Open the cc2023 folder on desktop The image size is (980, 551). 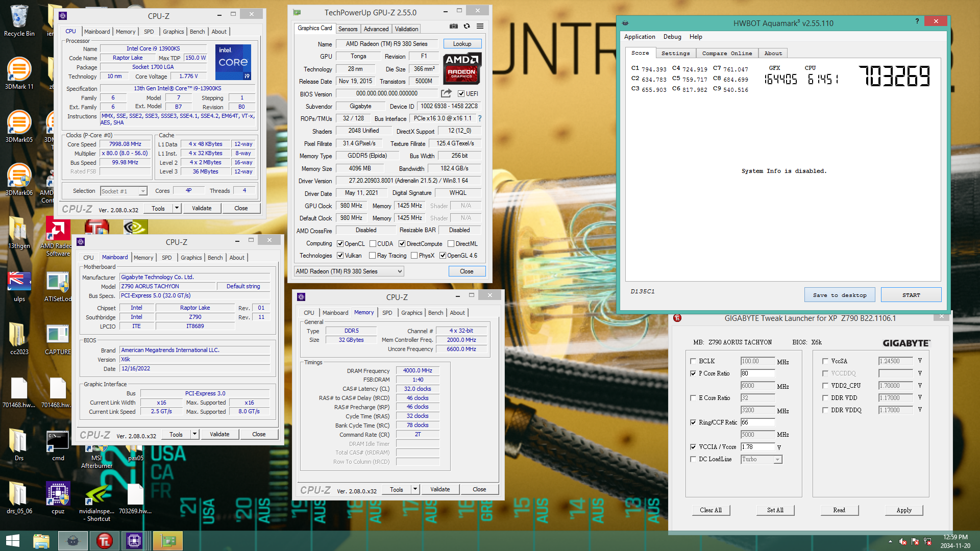point(19,339)
